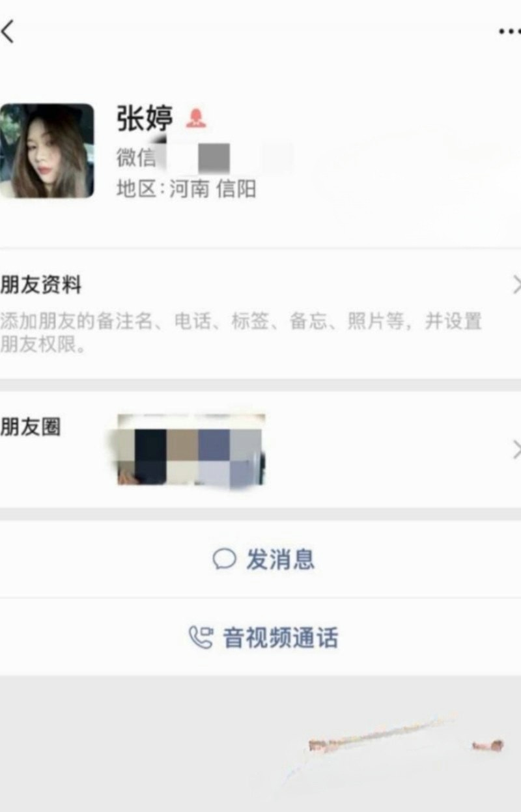This screenshot has height=812, width=521.
Task: Tap the grey redacted block after 微信
Action: [x=214, y=158]
